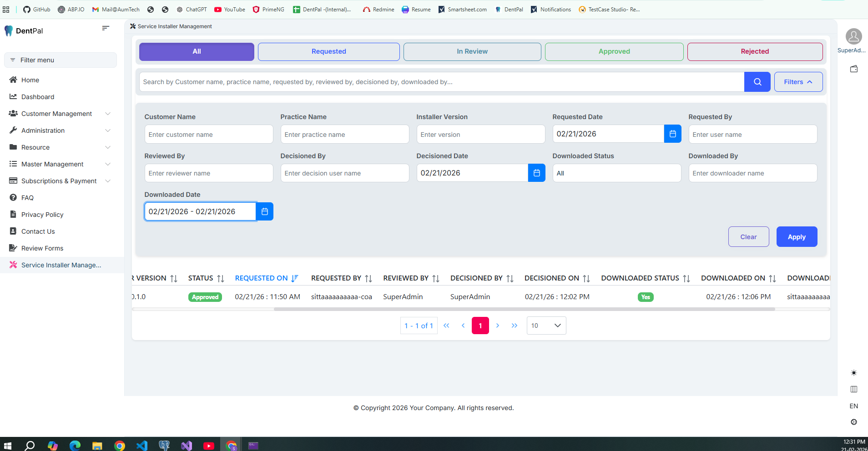The image size is (868, 451).
Task: Open the Requested Date calendar picker
Action: tap(672, 134)
